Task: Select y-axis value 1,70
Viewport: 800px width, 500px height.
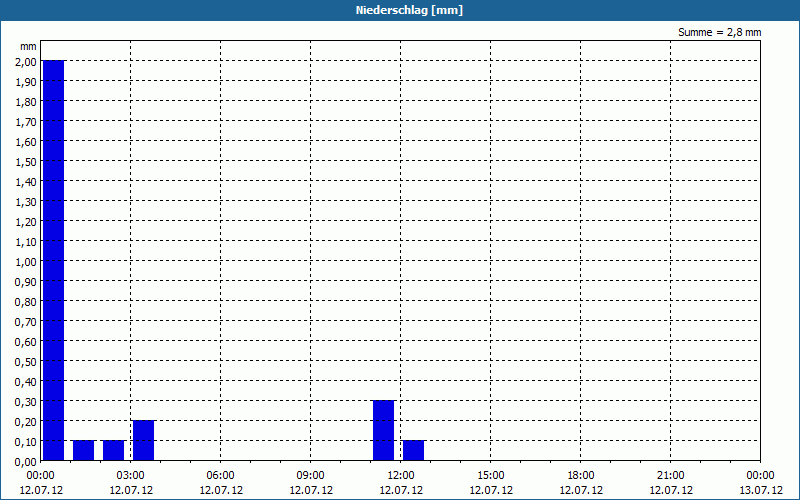Action: coord(27,121)
